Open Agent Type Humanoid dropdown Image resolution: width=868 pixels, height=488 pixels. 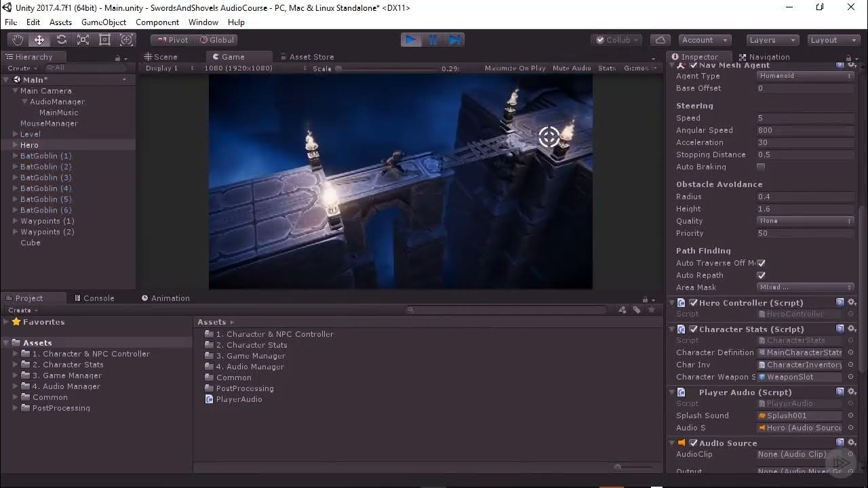[805, 76]
